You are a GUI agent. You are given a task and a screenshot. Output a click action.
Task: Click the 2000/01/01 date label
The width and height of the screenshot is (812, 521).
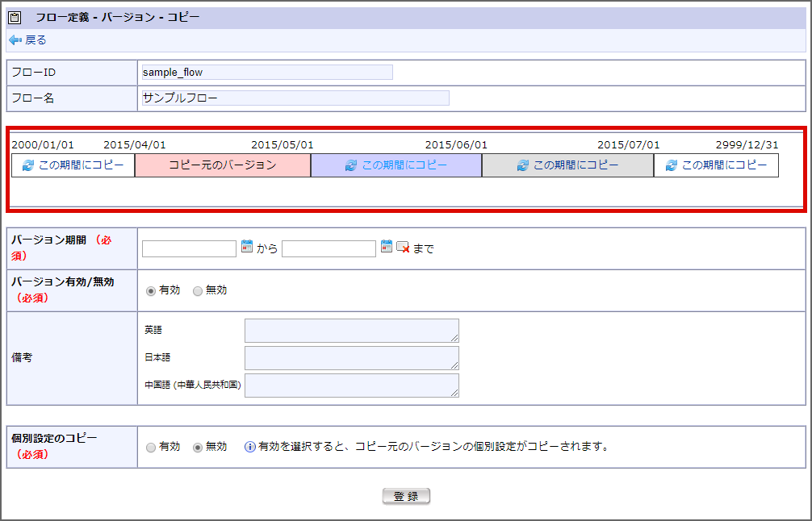[x=43, y=145]
